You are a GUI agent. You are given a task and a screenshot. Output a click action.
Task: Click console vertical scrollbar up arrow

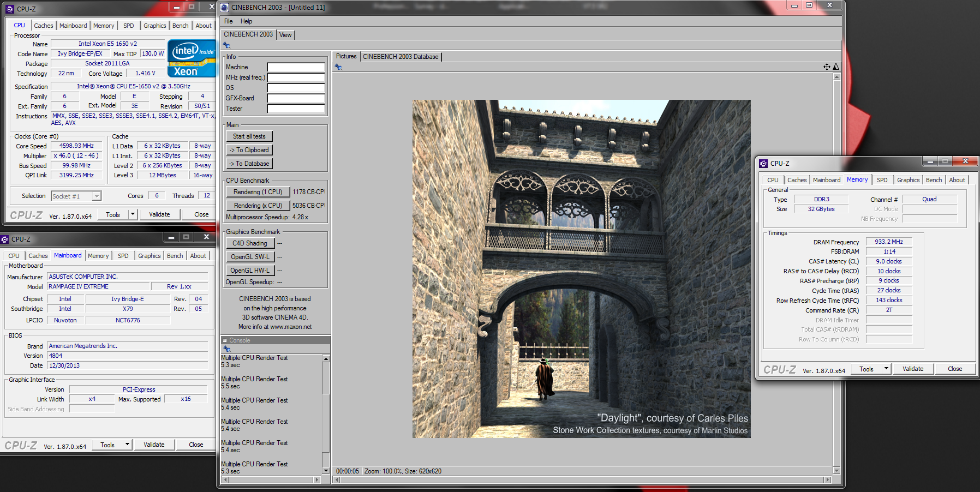[x=326, y=359]
